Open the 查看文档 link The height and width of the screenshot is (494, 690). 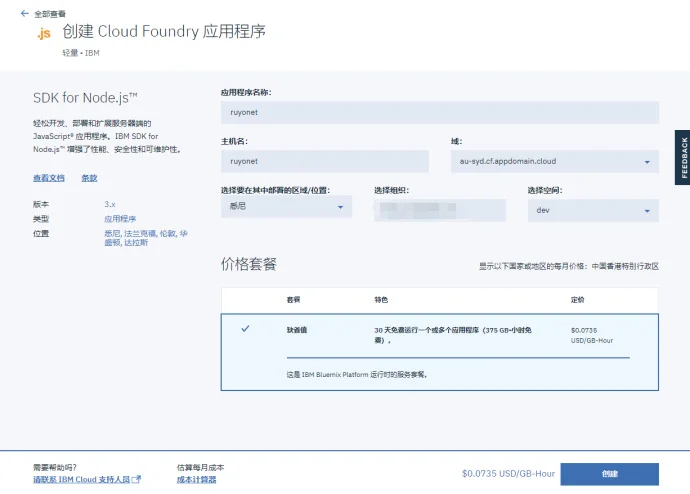point(49,178)
